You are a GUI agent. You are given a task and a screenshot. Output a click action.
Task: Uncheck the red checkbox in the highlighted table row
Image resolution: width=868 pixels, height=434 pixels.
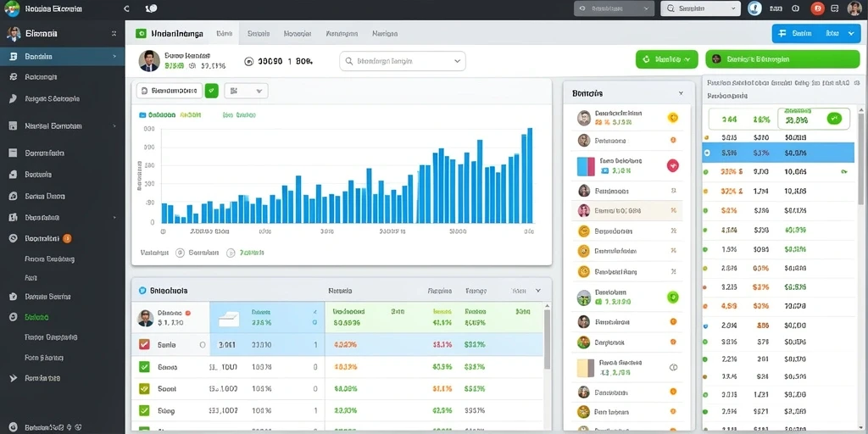pyautogui.click(x=144, y=344)
